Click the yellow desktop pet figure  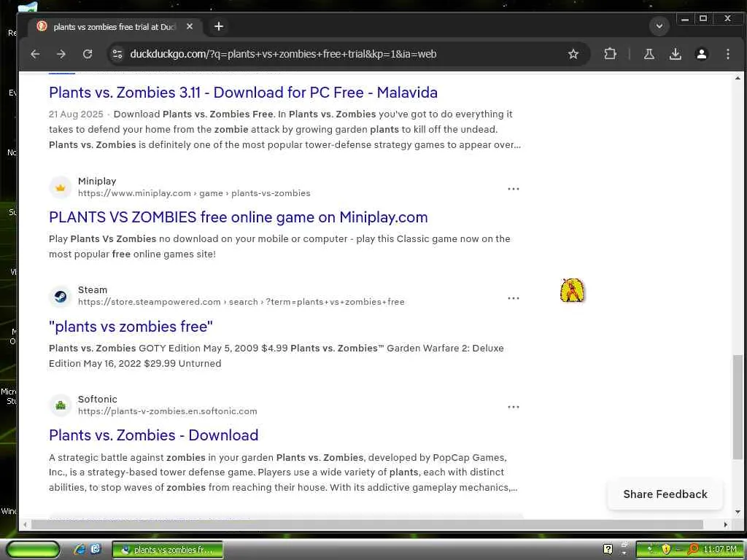coord(572,290)
